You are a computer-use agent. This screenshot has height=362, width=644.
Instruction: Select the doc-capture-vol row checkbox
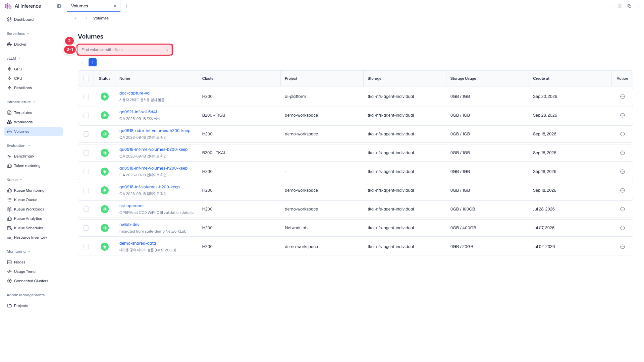click(x=86, y=97)
